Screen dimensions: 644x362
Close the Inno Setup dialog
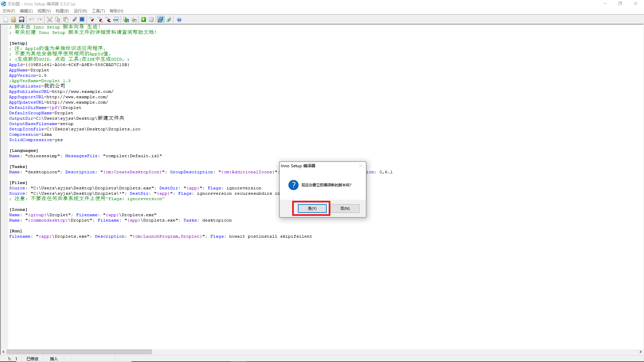tap(361, 166)
